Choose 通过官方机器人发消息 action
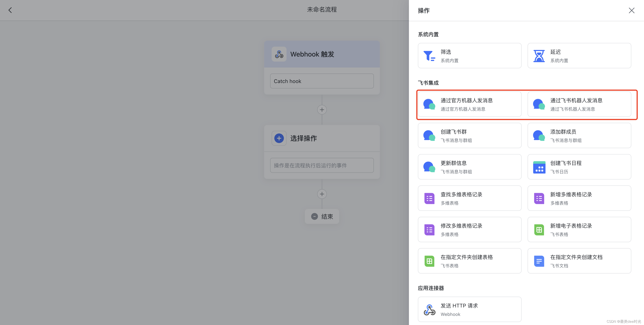 [x=470, y=104]
